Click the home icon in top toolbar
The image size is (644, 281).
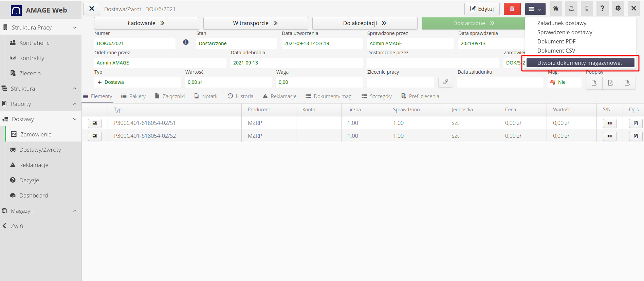[x=556, y=9]
